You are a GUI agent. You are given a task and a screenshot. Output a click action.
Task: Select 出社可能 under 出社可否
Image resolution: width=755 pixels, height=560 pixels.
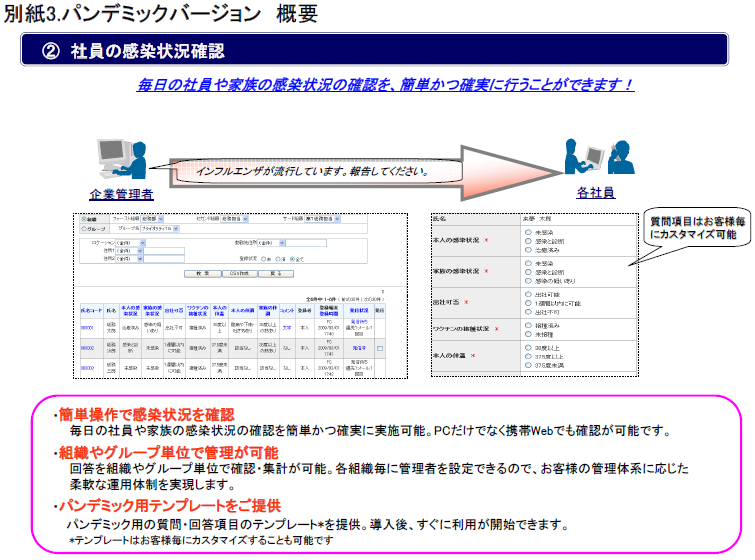528,294
